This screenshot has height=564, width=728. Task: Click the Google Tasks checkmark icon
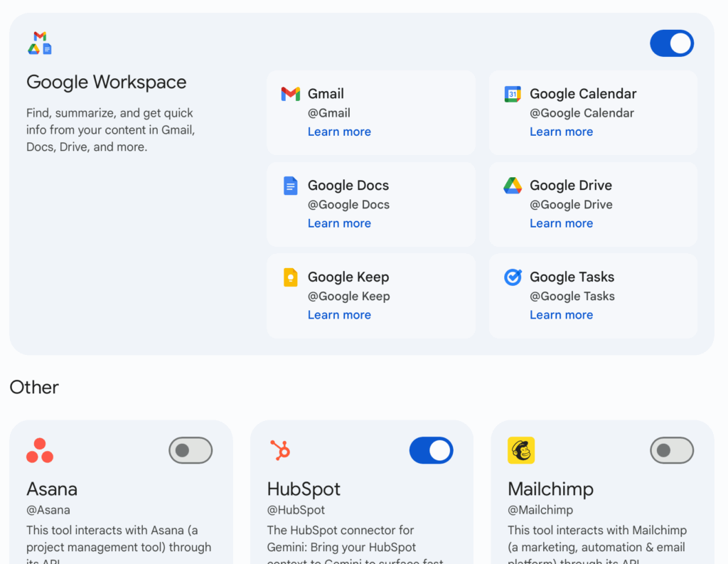[x=513, y=277]
